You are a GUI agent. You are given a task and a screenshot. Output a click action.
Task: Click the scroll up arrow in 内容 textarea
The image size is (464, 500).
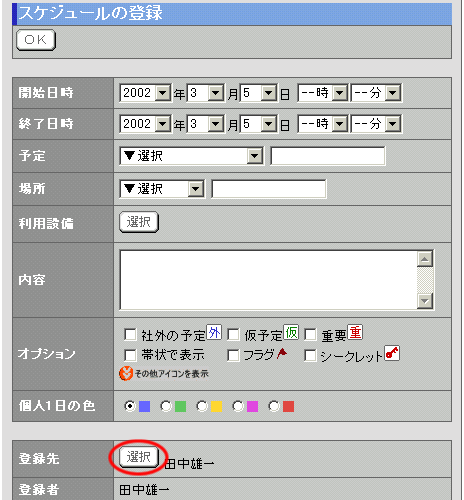click(425, 259)
